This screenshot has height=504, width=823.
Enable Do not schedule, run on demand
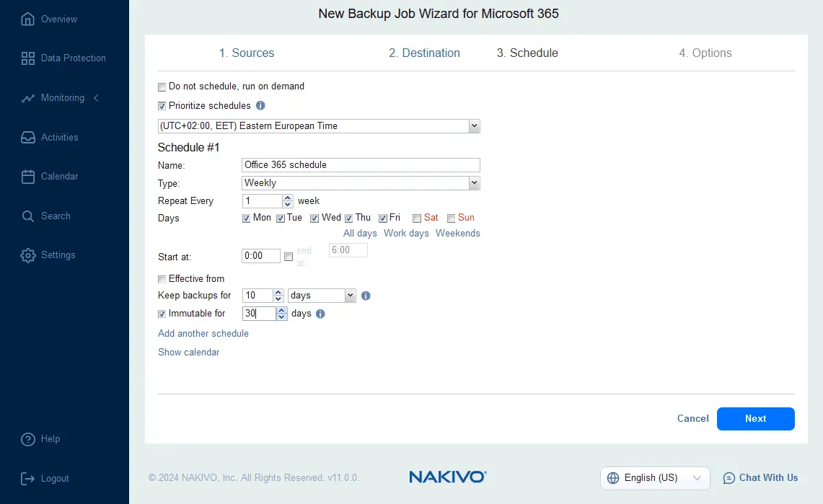click(x=162, y=87)
